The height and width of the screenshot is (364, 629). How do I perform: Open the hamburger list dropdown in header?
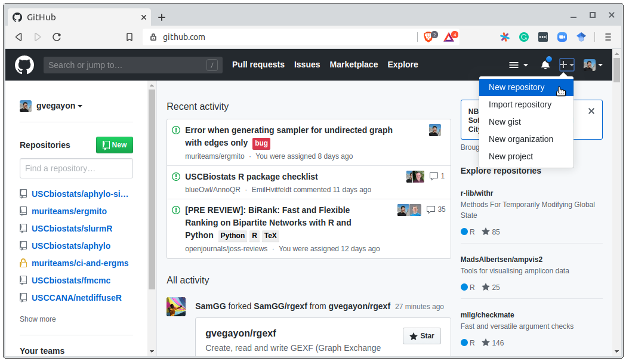tap(518, 65)
